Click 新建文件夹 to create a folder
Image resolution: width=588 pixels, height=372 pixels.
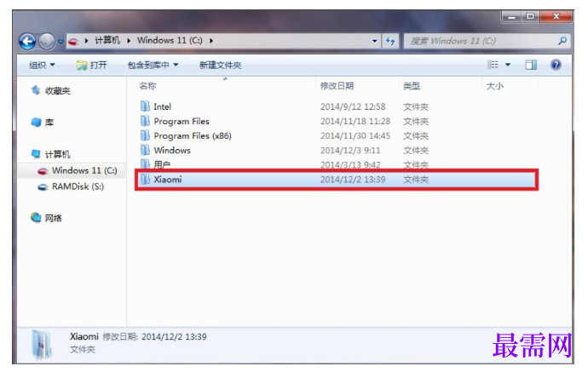pos(220,66)
